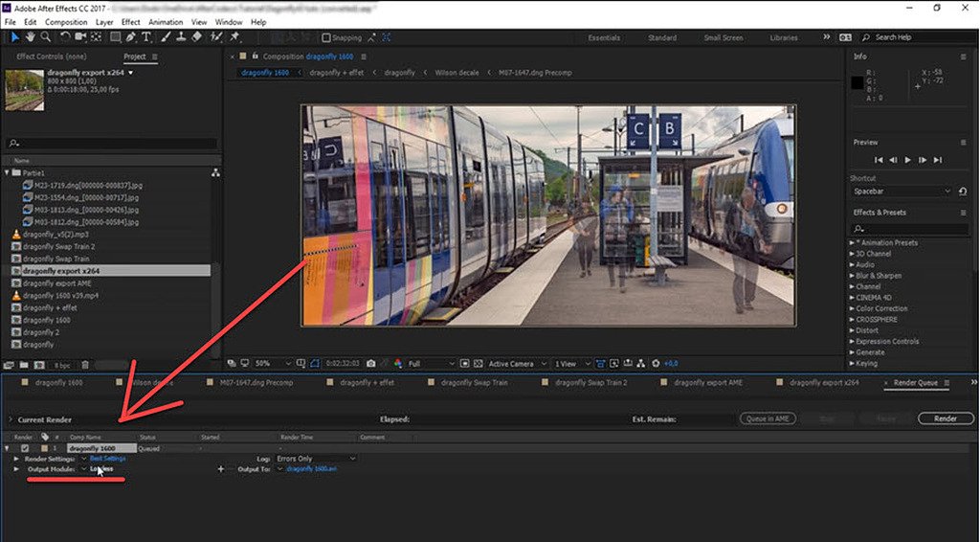Select the Hand tool
980x542 pixels.
(x=30, y=37)
